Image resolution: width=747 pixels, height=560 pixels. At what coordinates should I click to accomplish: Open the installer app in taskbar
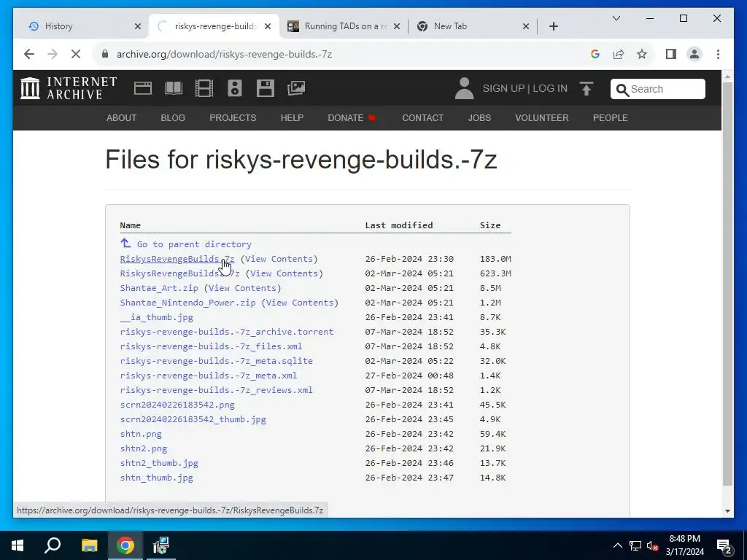pos(161,545)
